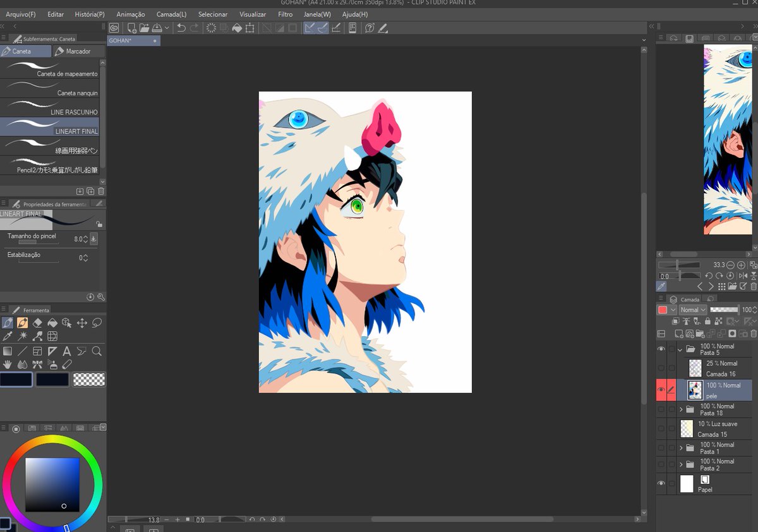The image size is (758, 532).
Task: Select the Eyedropper tool in tool palette
Action: coord(8,337)
